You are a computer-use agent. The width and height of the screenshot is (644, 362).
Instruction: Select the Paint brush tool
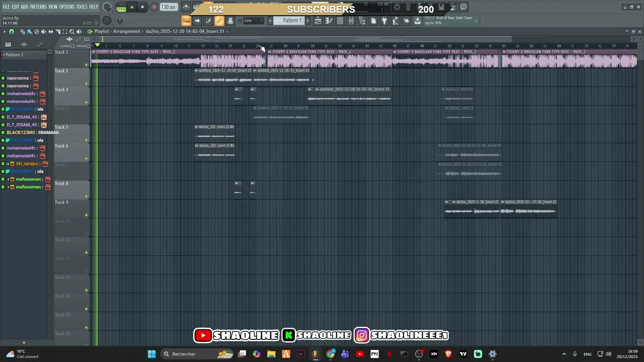(x=30, y=31)
